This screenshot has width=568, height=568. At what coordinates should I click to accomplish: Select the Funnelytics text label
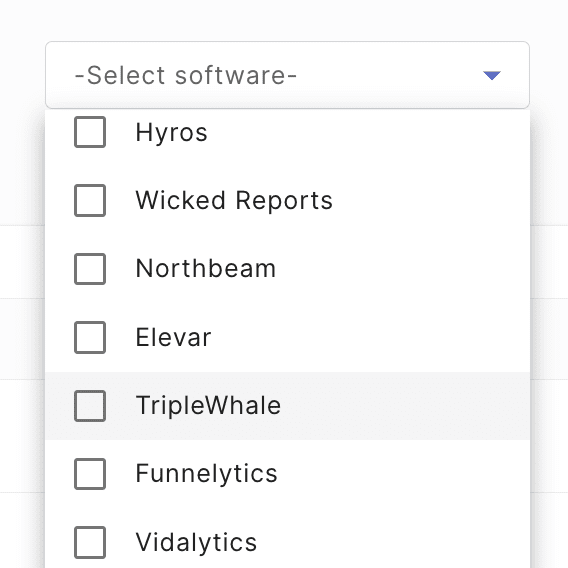206,474
